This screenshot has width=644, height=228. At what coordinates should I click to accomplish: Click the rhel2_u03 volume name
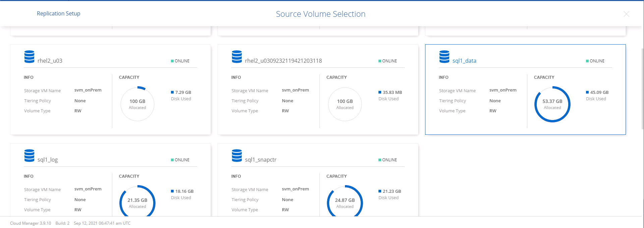[50, 61]
